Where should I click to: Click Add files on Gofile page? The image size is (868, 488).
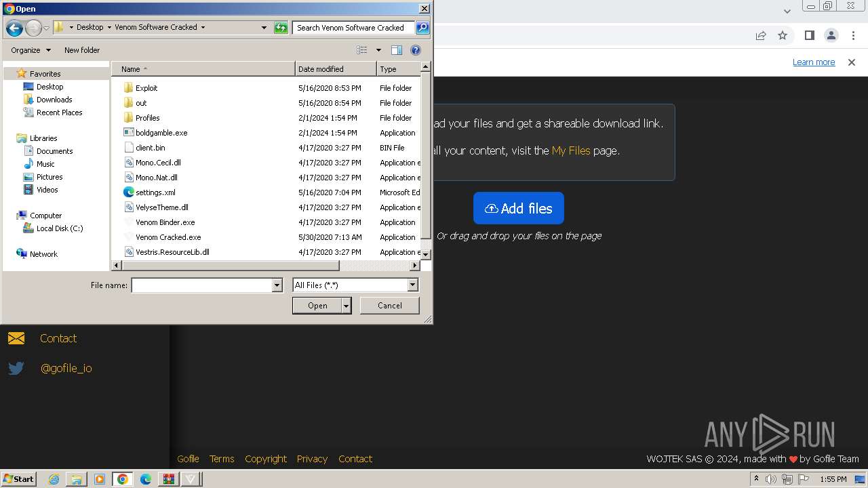point(519,208)
